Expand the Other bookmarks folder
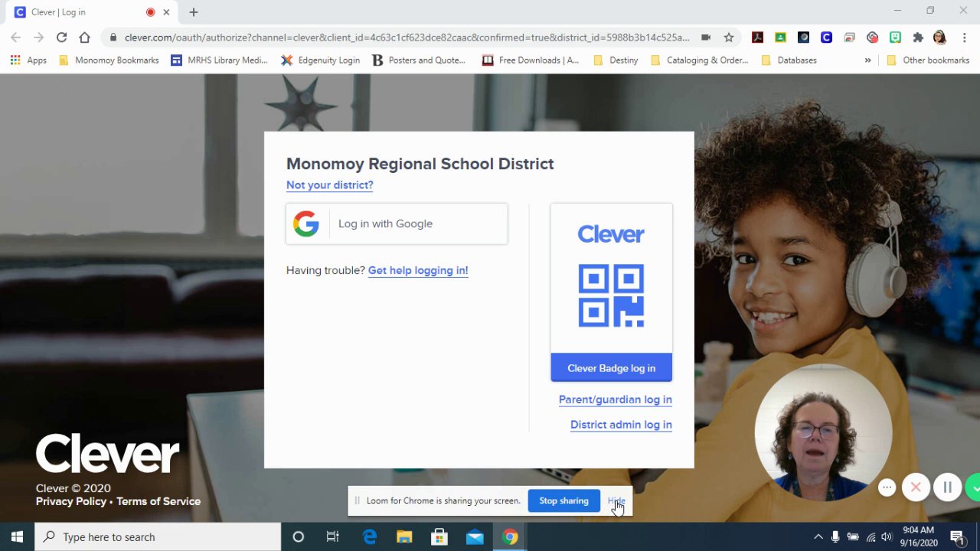 (x=928, y=60)
